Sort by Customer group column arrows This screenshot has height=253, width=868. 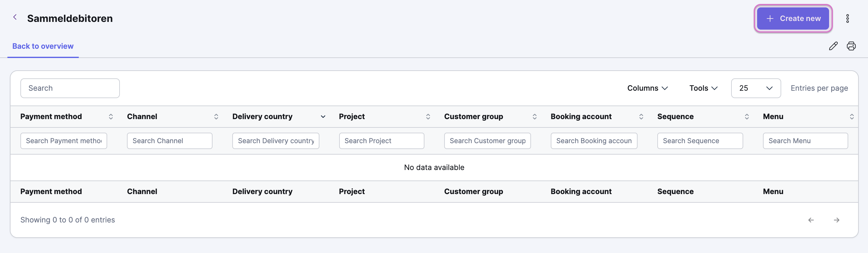pos(534,117)
